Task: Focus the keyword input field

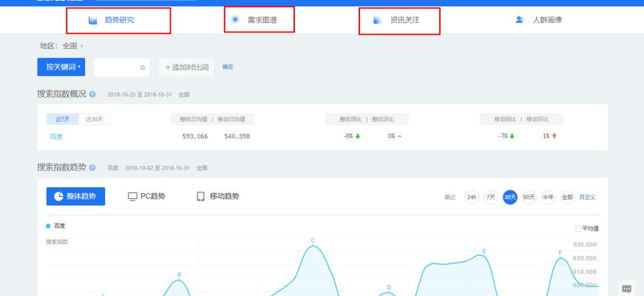Action: pos(121,67)
